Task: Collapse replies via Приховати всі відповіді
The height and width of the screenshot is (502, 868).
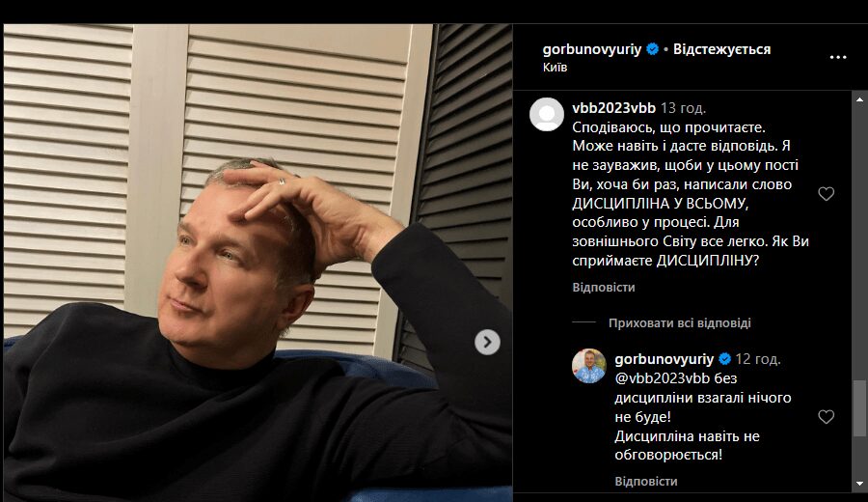Action: [x=679, y=322]
